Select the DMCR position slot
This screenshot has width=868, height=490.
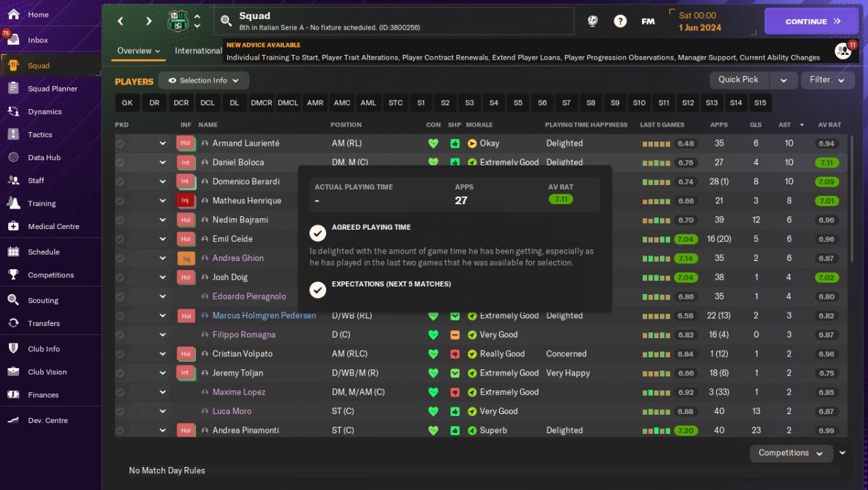(x=261, y=103)
